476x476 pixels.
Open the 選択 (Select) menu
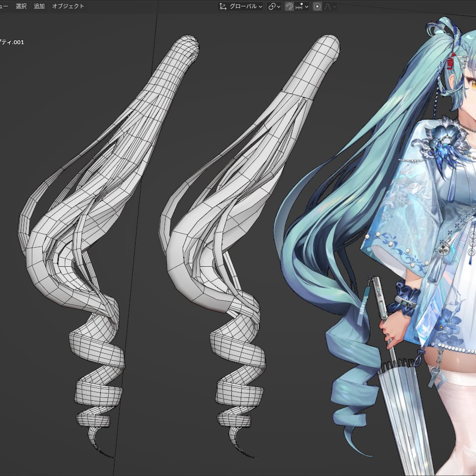coord(21,6)
